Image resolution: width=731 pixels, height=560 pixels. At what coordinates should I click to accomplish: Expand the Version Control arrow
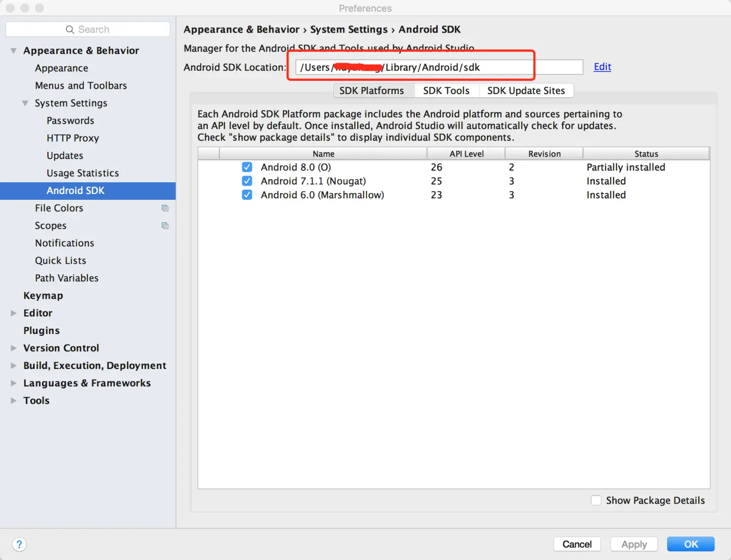(x=14, y=348)
